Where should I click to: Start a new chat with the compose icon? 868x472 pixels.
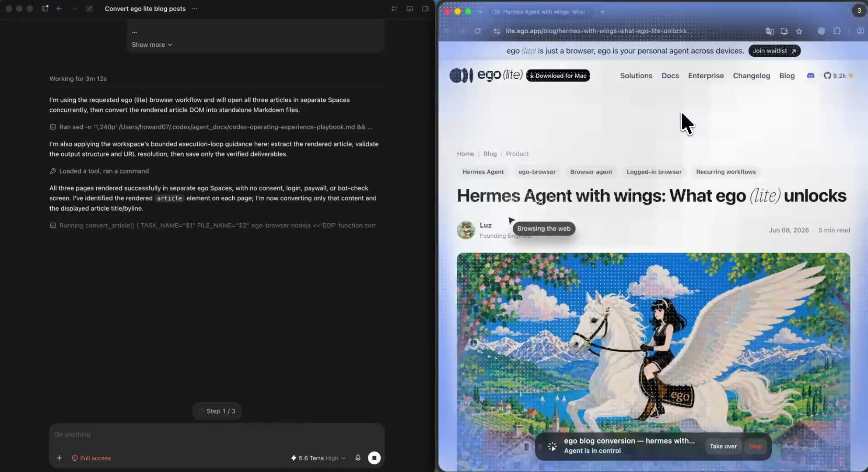click(89, 9)
